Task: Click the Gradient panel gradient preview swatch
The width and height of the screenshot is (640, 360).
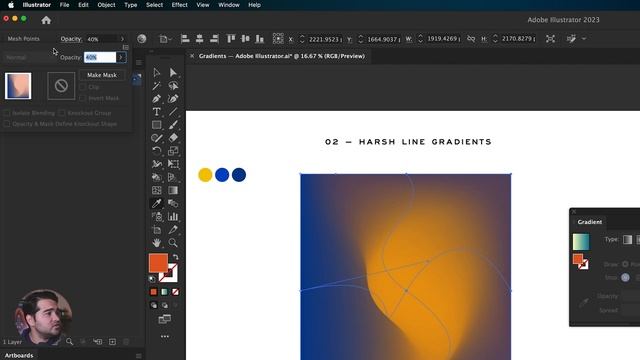Action: coord(581,242)
